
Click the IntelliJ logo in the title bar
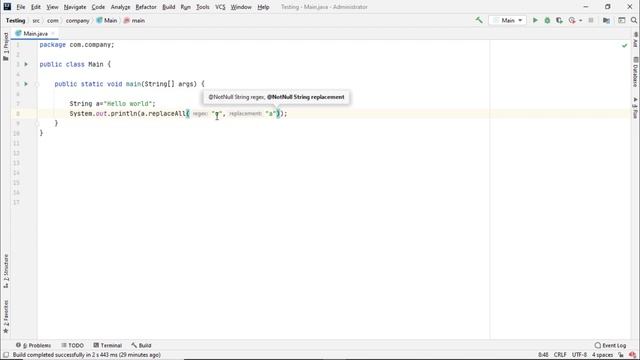click(x=7, y=7)
